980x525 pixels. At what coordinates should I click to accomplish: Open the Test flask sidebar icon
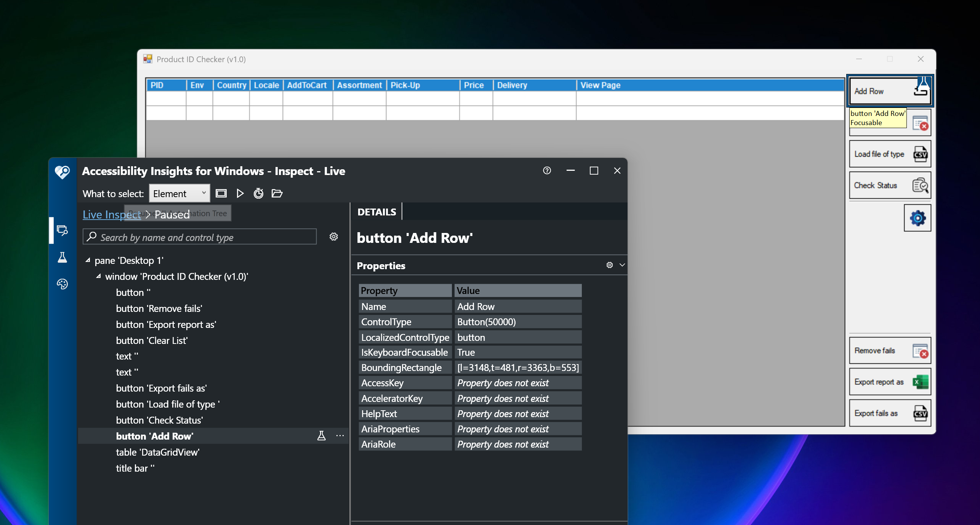(62, 257)
